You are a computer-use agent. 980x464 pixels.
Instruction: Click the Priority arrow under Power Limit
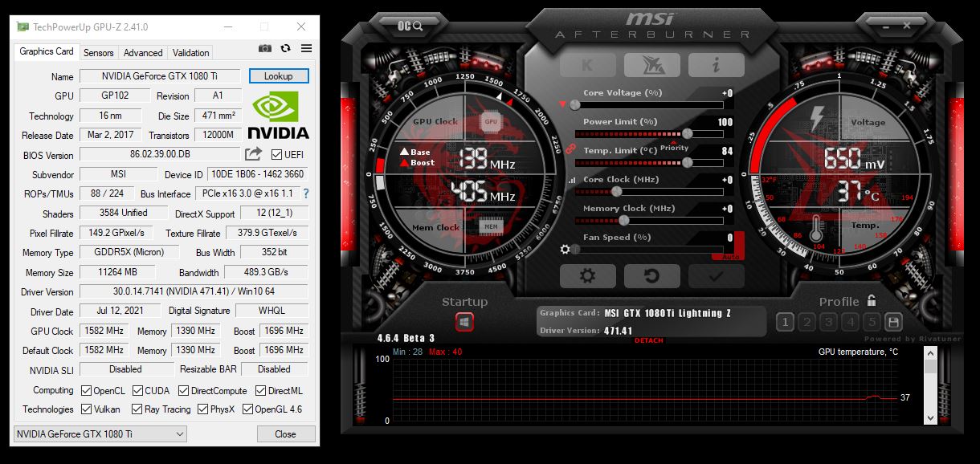pos(672,142)
